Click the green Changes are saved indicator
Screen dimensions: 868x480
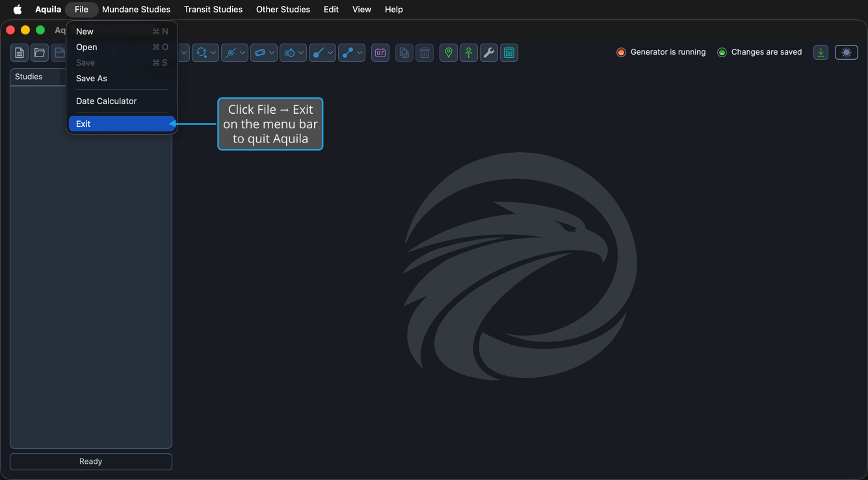tap(722, 52)
